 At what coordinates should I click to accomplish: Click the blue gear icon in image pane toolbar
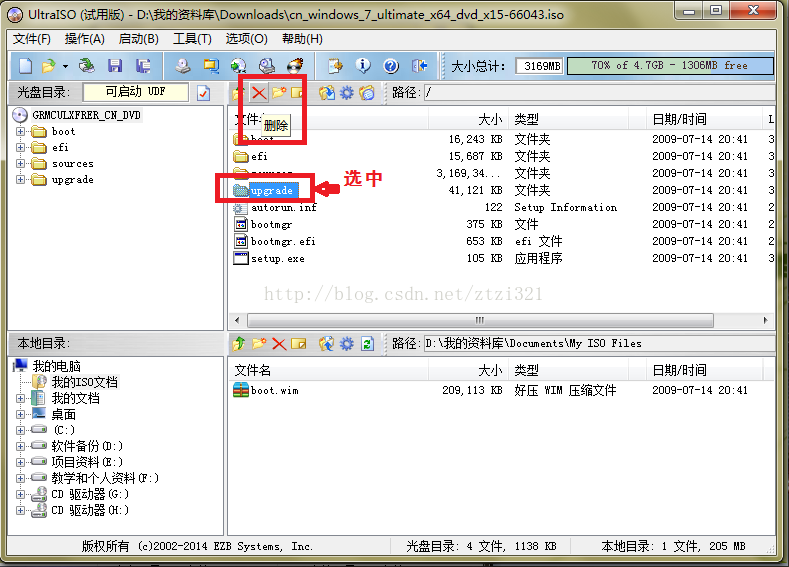(x=347, y=93)
